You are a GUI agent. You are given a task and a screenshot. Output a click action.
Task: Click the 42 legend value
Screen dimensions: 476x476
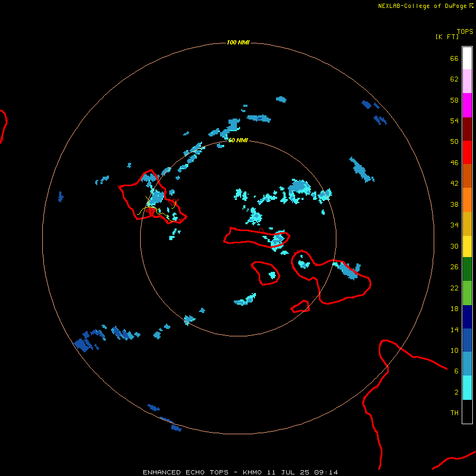click(x=454, y=183)
